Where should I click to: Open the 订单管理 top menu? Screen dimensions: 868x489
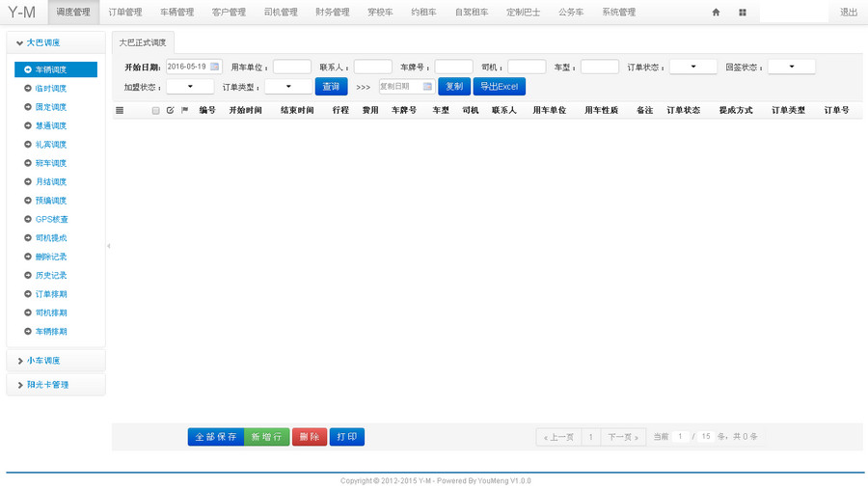coord(124,13)
